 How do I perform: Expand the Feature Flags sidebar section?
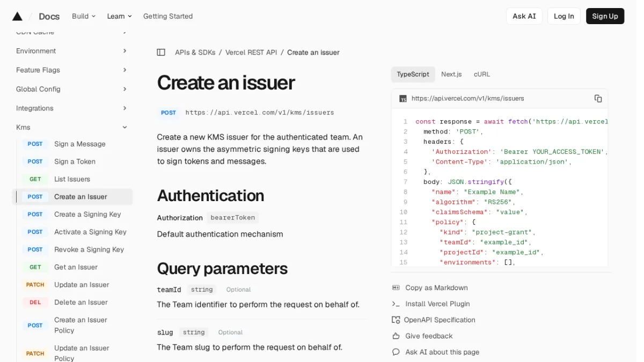pos(72,70)
